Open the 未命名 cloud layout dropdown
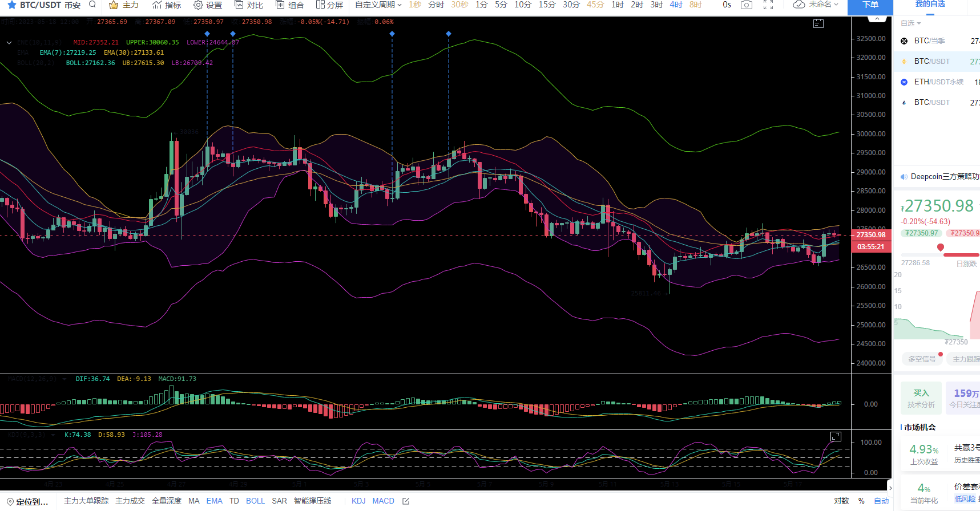This screenshot has width=980, height=511. click(x=816, y=5)
